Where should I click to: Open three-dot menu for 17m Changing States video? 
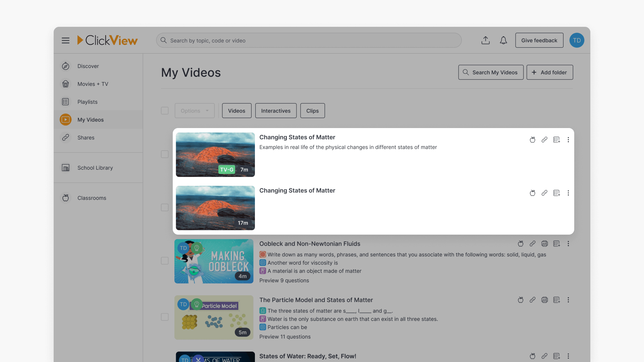point(568,193)
